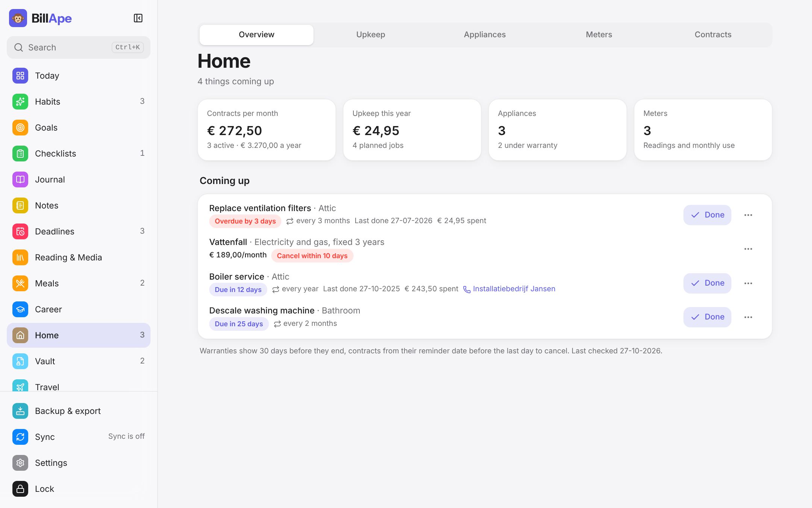Mark Replace ventilation filters as Done
812x508 pixels.
707,215
